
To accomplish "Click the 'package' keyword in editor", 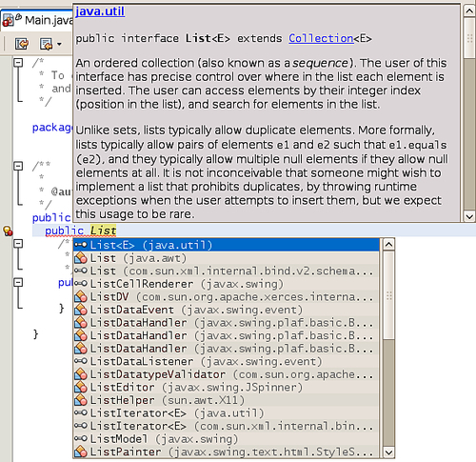I will [52, 128].
